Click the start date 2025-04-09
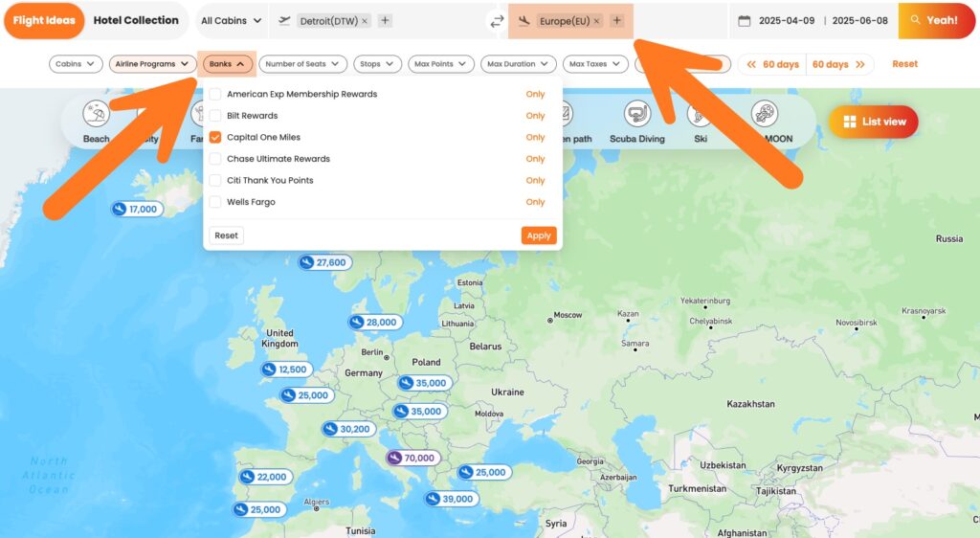 [787, 21]
